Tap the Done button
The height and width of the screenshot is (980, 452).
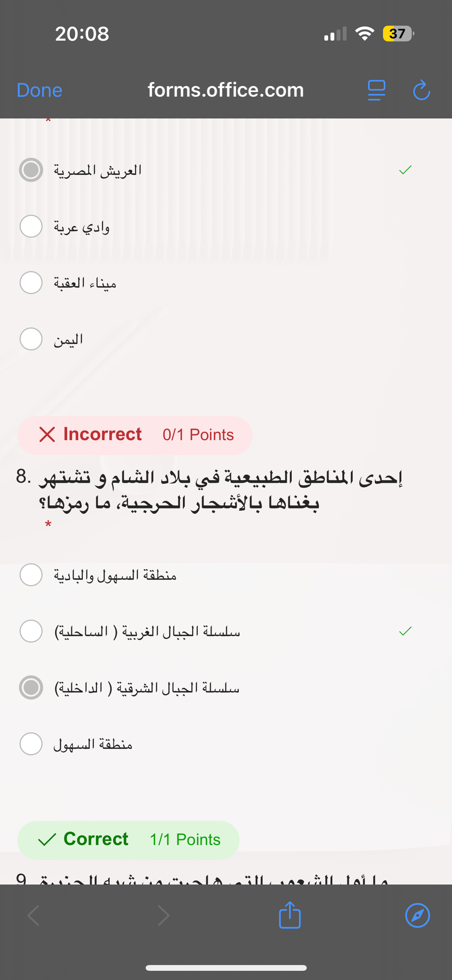39,90
